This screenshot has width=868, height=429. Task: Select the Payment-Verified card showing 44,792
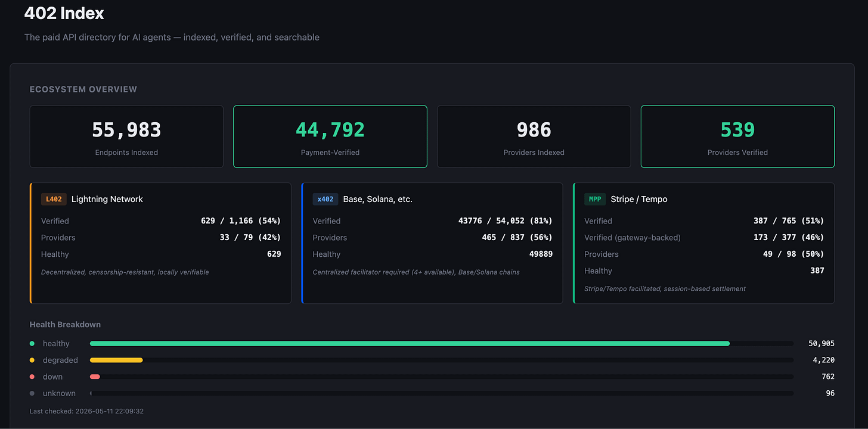(x=330, y=136)
